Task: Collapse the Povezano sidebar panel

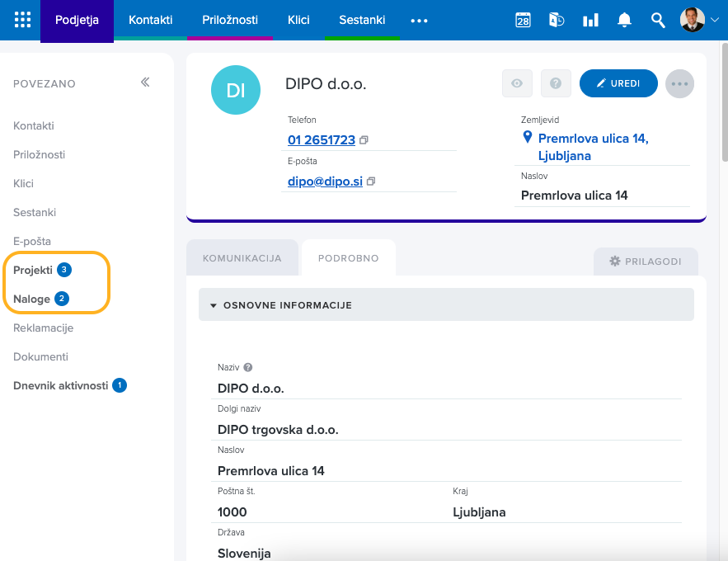Action: (145, 82)
